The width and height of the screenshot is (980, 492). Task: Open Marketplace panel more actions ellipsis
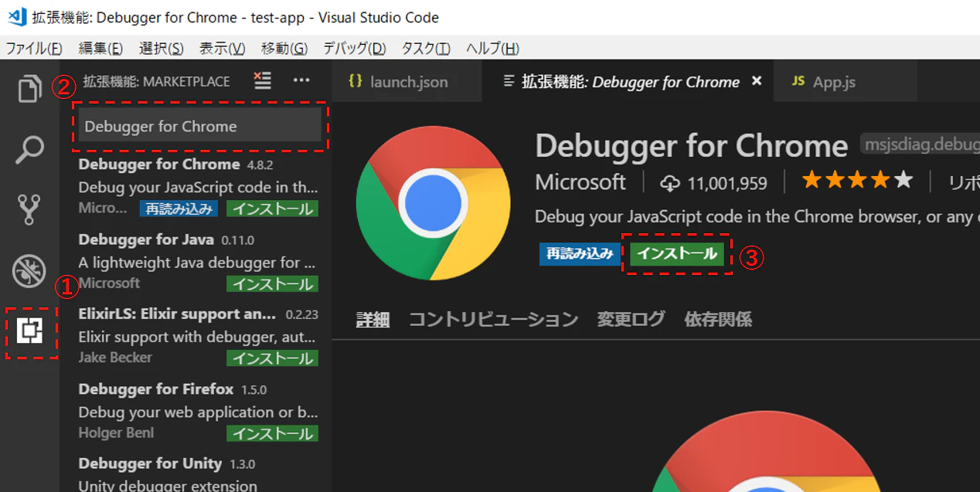point(301,80)
